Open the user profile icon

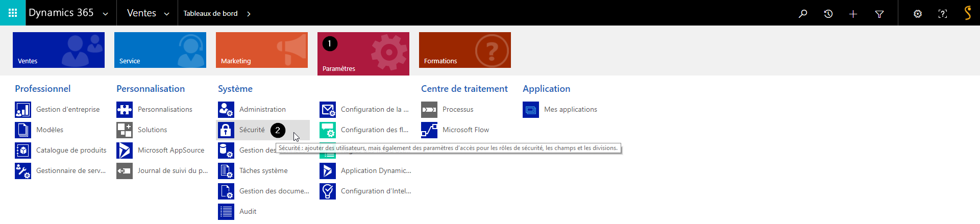coord(967,13)
